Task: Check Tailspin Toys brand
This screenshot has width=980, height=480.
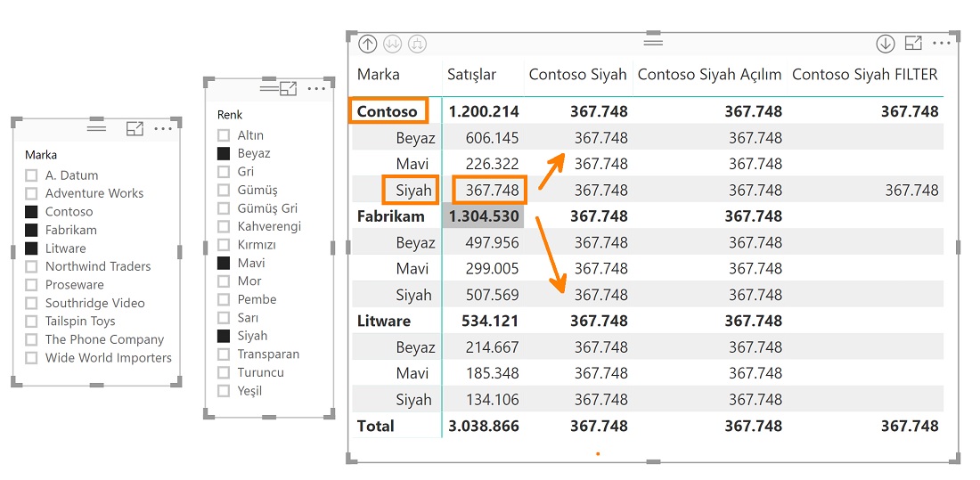Action: click(31, 321)
